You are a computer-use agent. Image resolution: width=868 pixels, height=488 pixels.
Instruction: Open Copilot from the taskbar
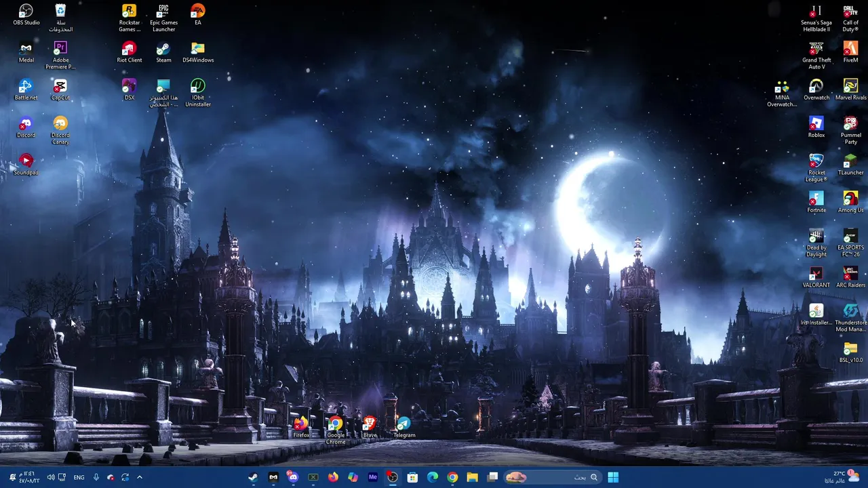pyautogui.click(x=353, y=477)
